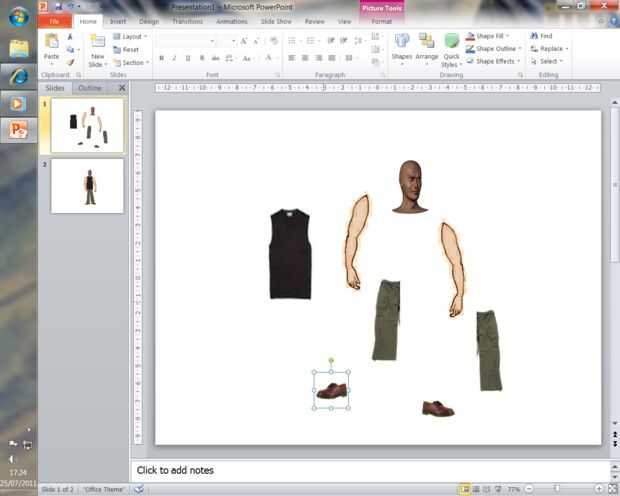
Task: Expand the Shape Fill dropdown
Action: 493,36
